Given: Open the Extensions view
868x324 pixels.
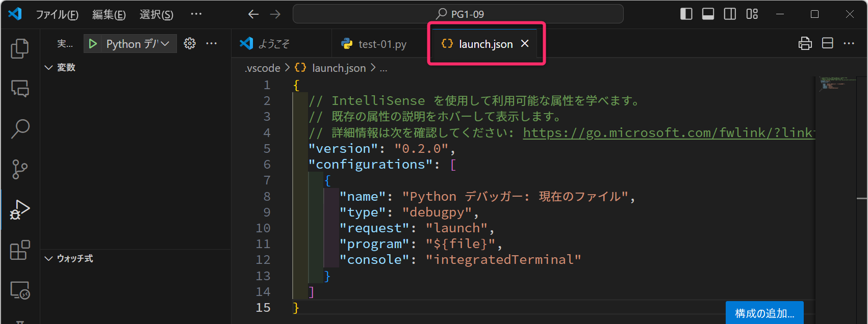Looking at the screenshot, I should [x=20, y=250].
